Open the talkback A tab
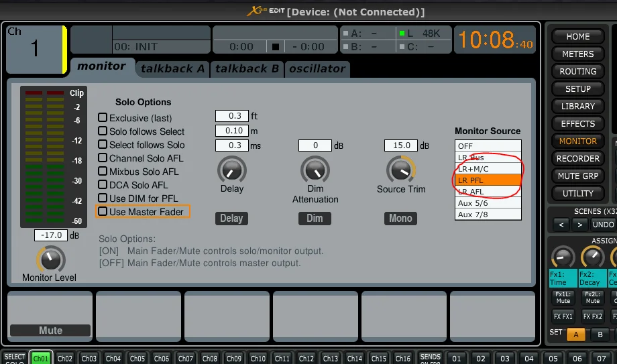This screenshot has width=617, height=364. point(173,69)
